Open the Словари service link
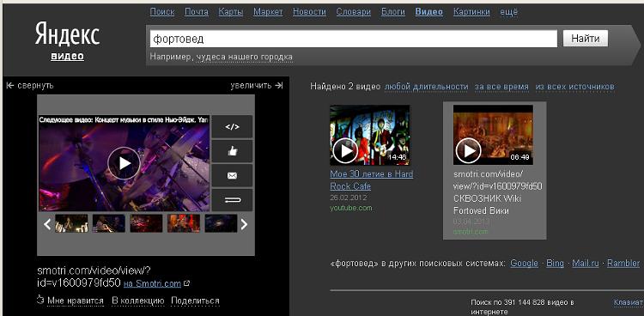 (354, 12)
